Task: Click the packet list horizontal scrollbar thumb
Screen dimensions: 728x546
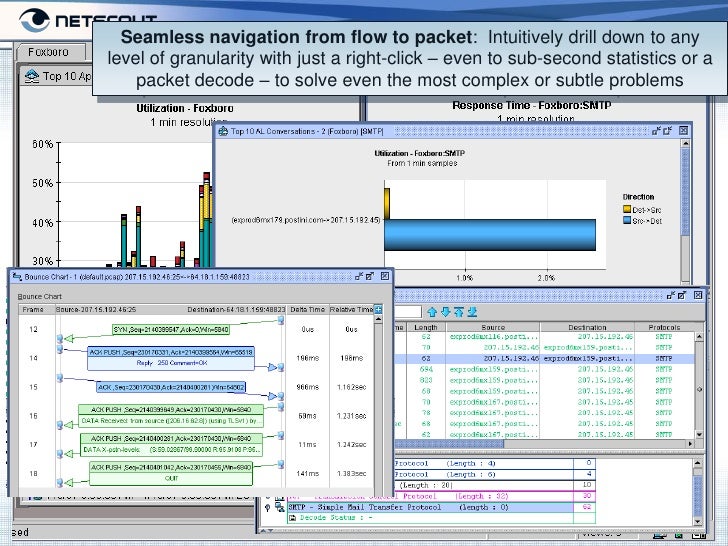Action: (x=448, y=444)
